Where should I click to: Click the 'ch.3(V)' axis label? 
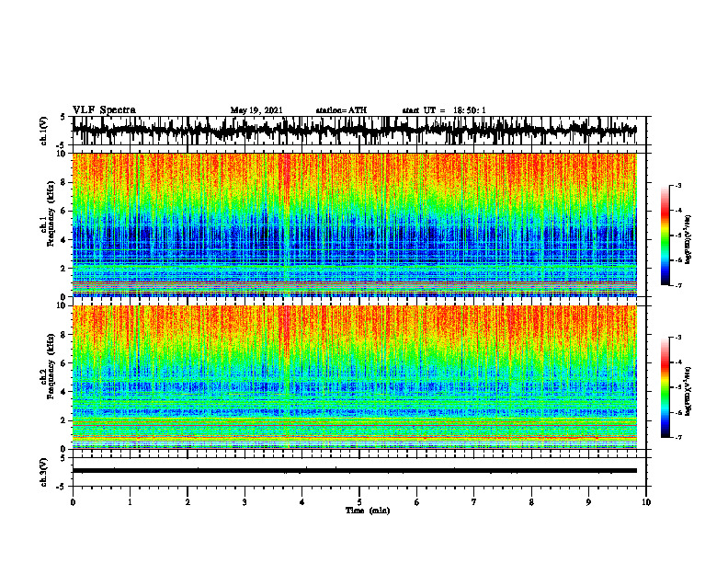[43, 472]
